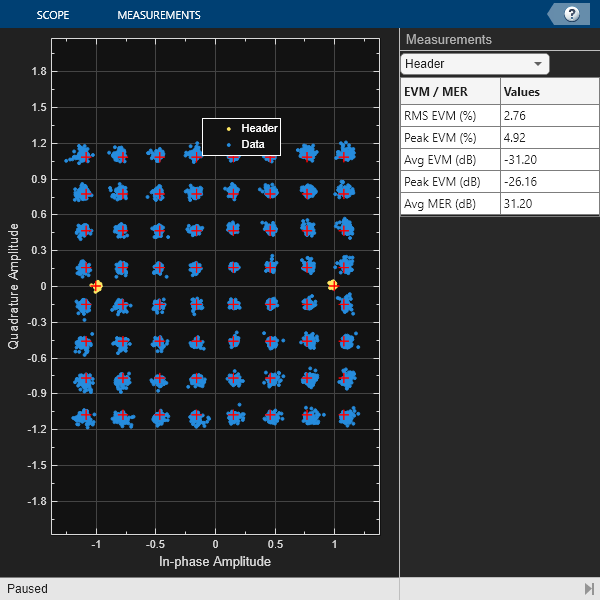600x600 pixels.
Task: Click the Header legend entry
Action: [x=259, y=128]
